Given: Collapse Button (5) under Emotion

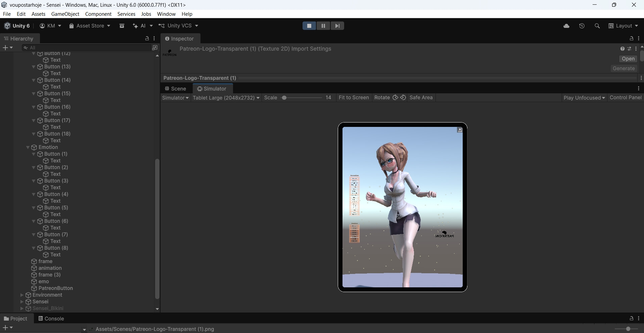Looking at the screenshot, I should [34, 208].
